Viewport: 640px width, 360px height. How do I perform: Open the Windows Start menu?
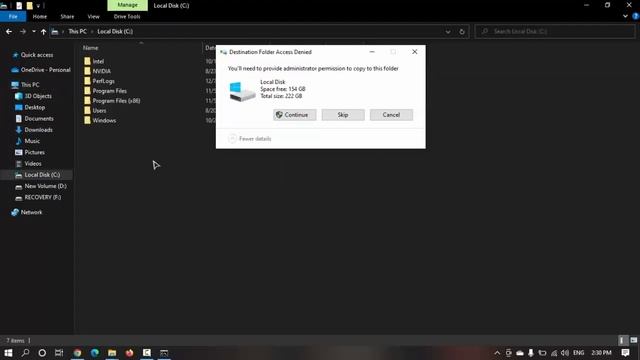8,353
